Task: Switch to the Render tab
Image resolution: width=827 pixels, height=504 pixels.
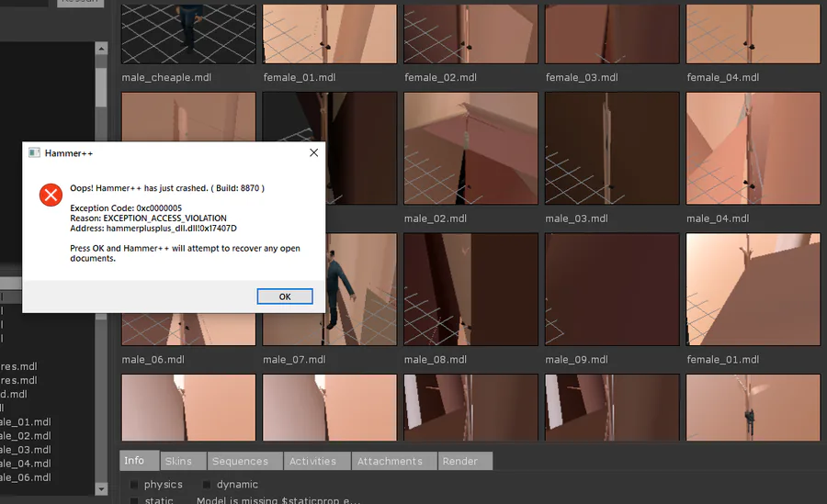Action: 465,461
